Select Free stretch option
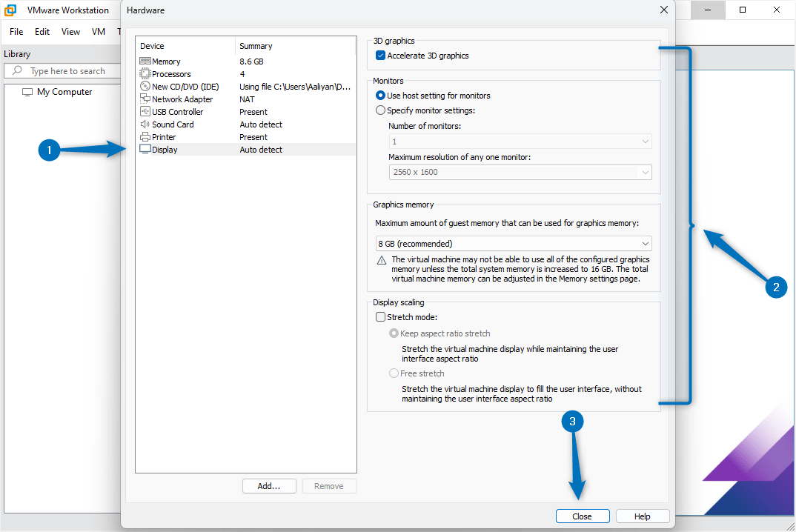This screenshot has height=532, width=796. 394,373
